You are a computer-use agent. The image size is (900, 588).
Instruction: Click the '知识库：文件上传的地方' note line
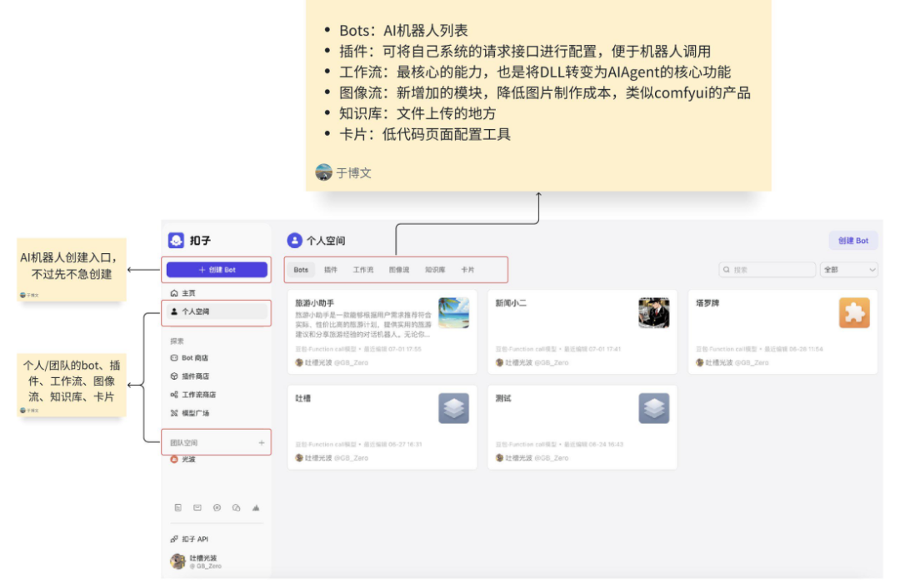click(x=417, y=113)
